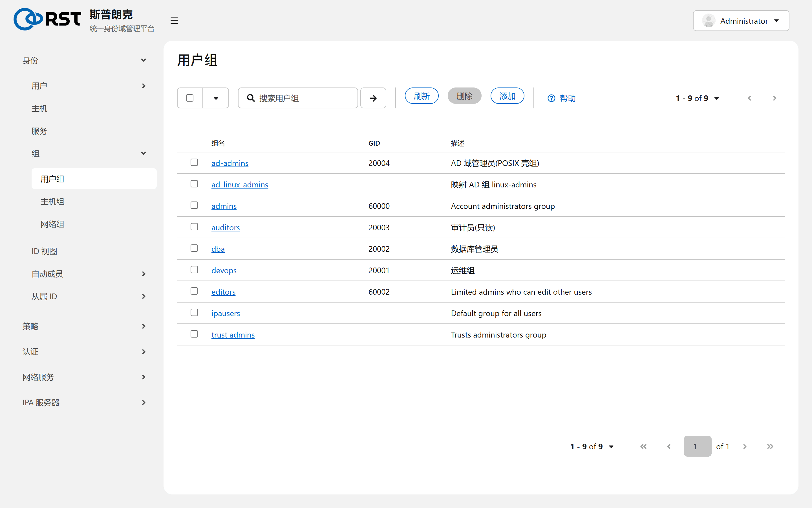Check the admins row checkbox
The width and height of the screenshot is (812, 508).
pyautogui.click(x=194, y=205)
